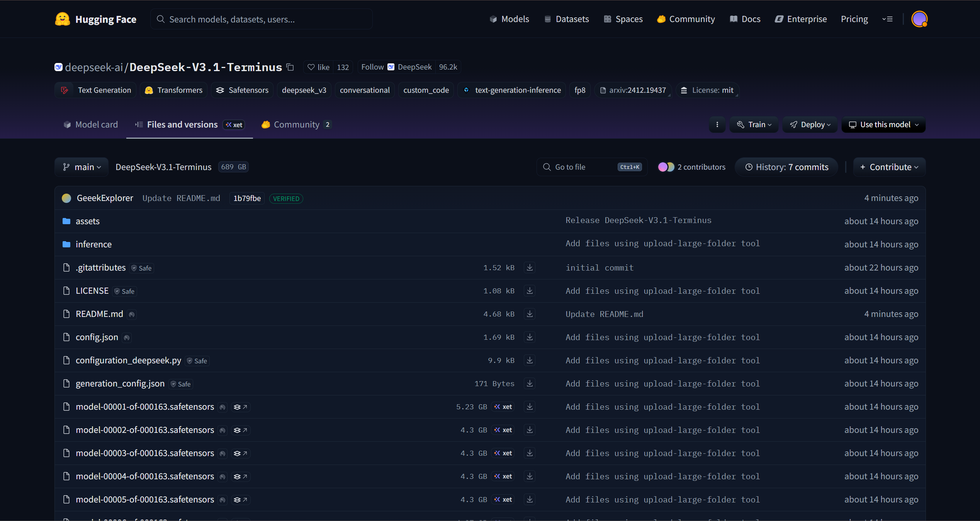Open safetensors viewer for model-00005
Screen dimensions: 980x521
click(241, 500)
